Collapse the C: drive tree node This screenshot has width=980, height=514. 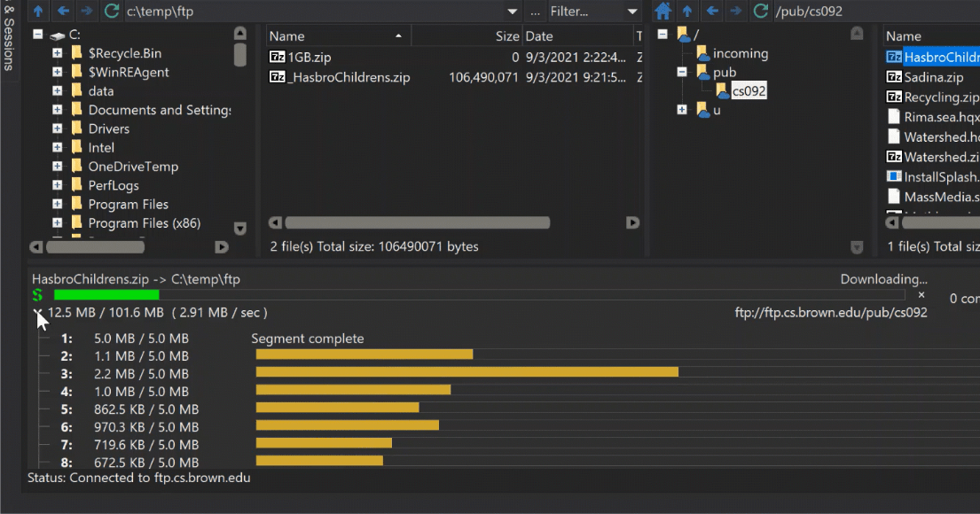click(38, 35)
